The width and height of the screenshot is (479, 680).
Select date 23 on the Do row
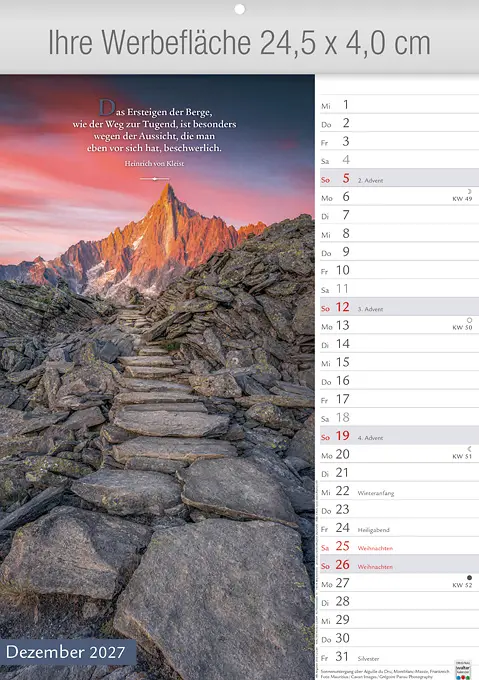342,509
